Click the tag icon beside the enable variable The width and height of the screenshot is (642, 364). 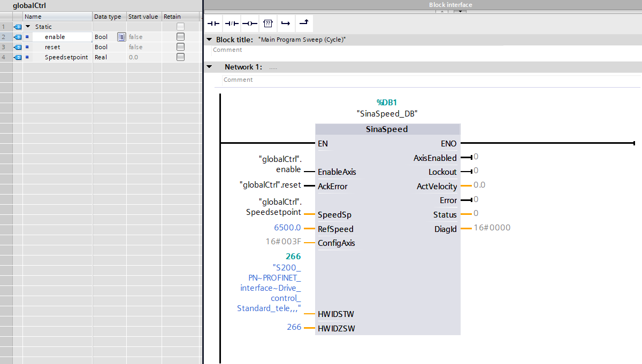click(17, 36)
